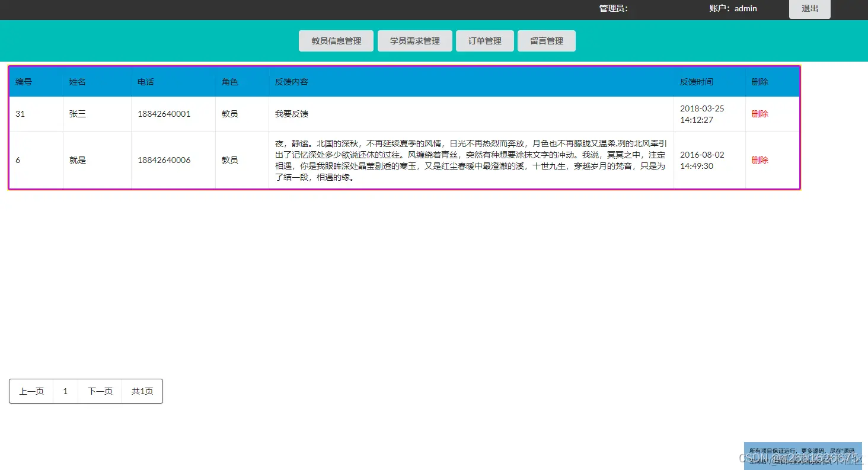This screenshot has height=470, width=868.
Task: Open 教员信息管理 menu
Action: (336, 41)
